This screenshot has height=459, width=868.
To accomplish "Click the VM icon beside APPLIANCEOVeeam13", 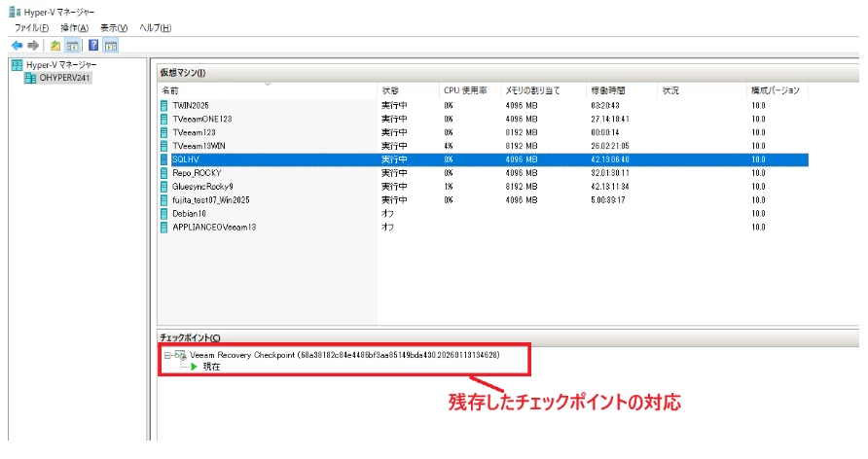I will 164,228.
